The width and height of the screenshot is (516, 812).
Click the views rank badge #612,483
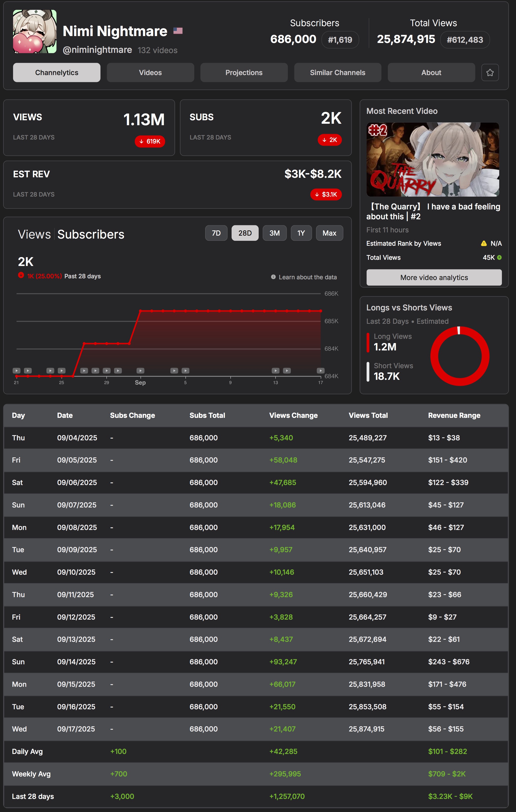point(465,40)
